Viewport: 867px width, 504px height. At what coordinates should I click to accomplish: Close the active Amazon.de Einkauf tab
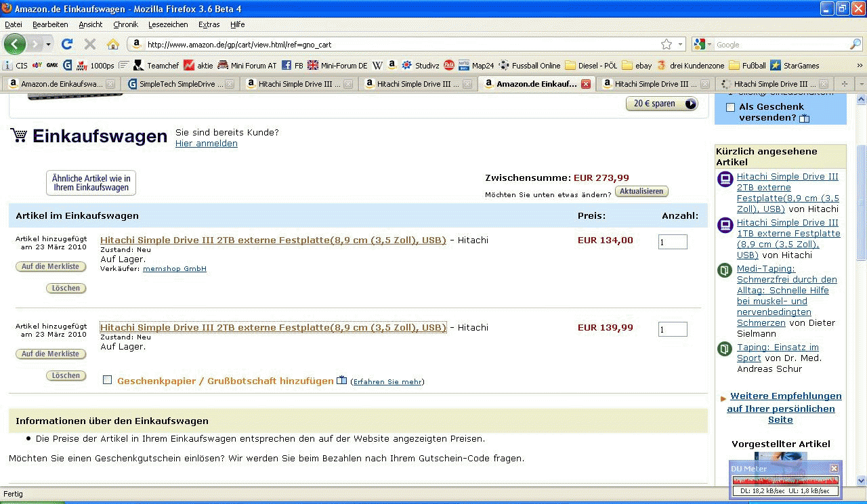586,84
